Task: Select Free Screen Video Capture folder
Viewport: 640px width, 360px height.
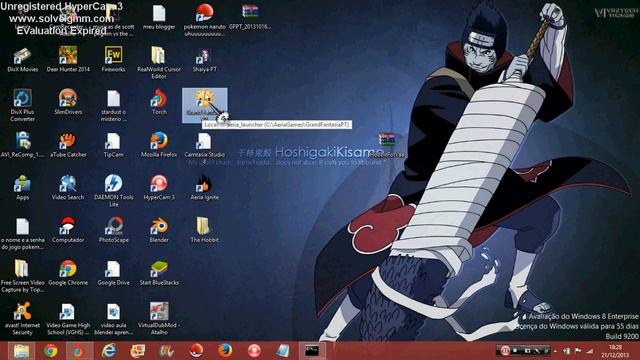Action: 22,276
